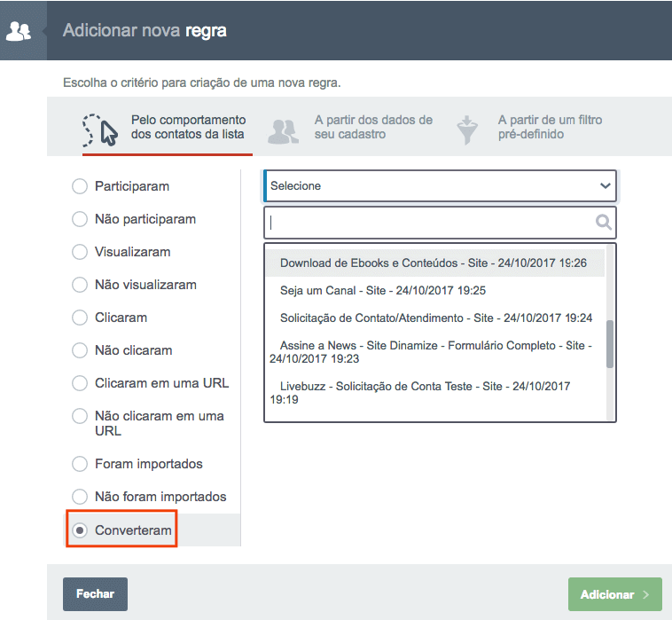Viewport: 672px width, 620px height.
Task: Select the Clicaram em uma URL option
Action: coord(80,383)
